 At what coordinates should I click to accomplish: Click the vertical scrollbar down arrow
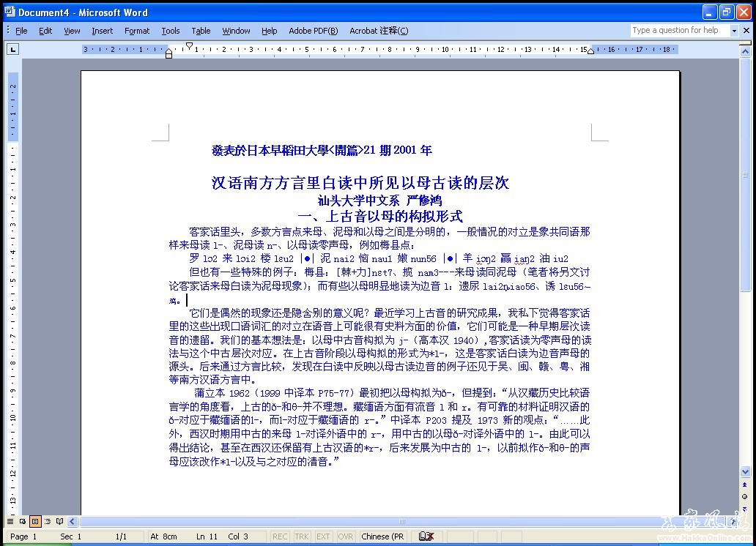point(746,472)
